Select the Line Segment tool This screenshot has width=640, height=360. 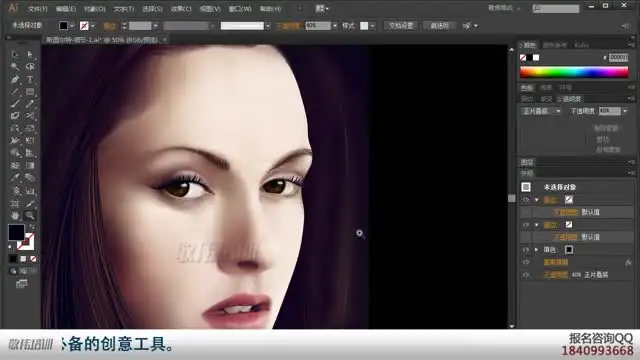(15, 91)
